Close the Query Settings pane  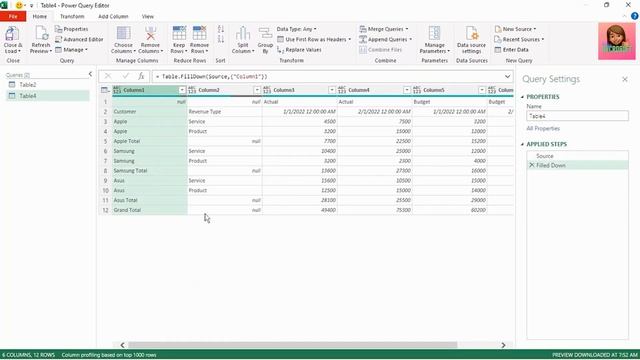tap(625, 79)
